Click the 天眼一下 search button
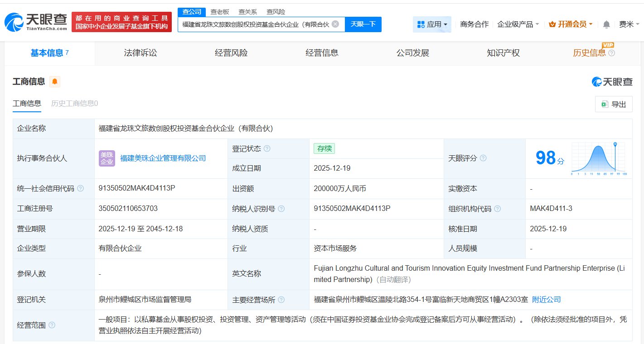 [363, 24]
